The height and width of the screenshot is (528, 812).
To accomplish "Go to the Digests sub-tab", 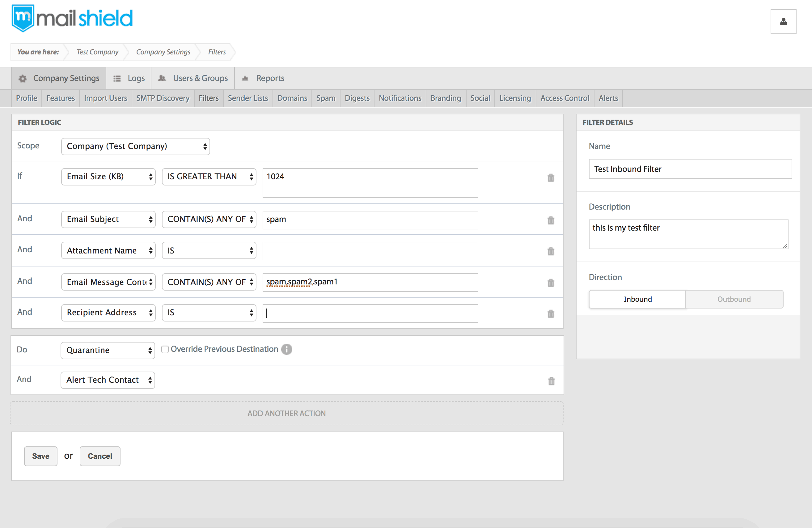I will (357, 98).
